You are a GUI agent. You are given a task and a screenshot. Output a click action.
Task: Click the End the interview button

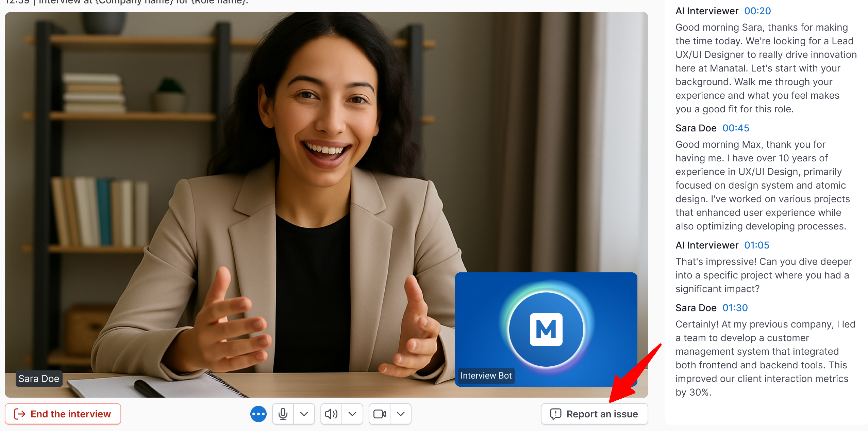(x=63, y=414)
